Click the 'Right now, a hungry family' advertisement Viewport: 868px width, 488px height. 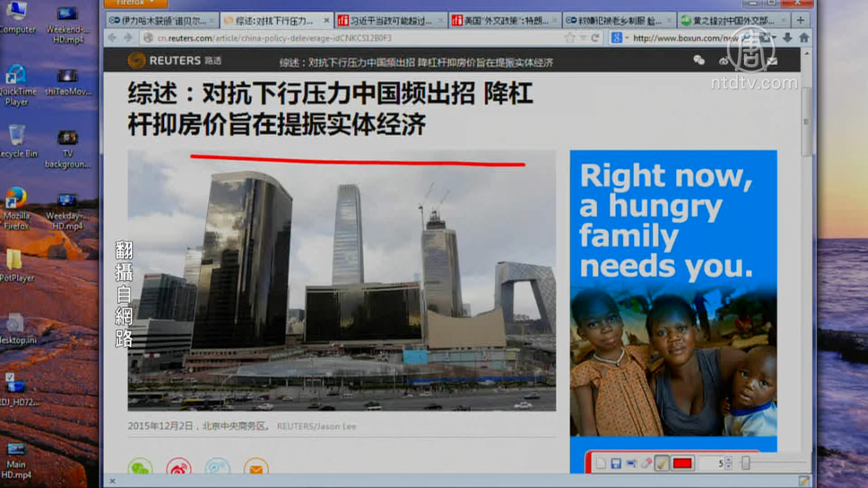point(673,293)
